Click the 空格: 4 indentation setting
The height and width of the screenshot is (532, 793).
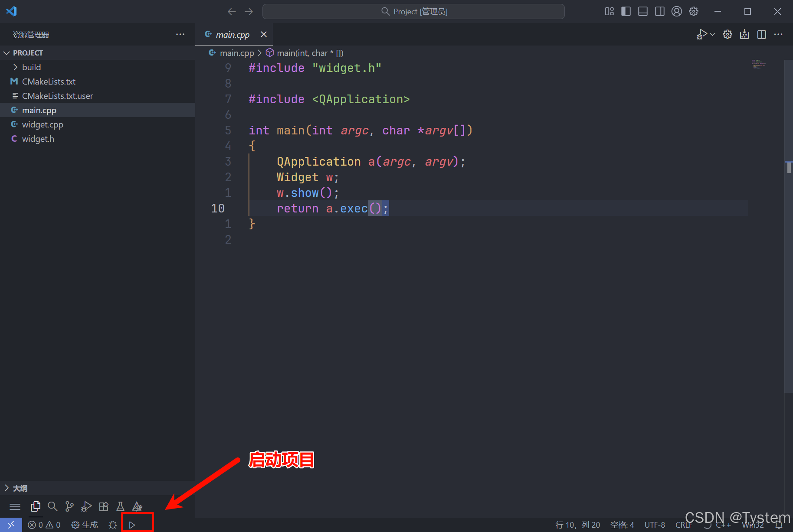point(622,525)
